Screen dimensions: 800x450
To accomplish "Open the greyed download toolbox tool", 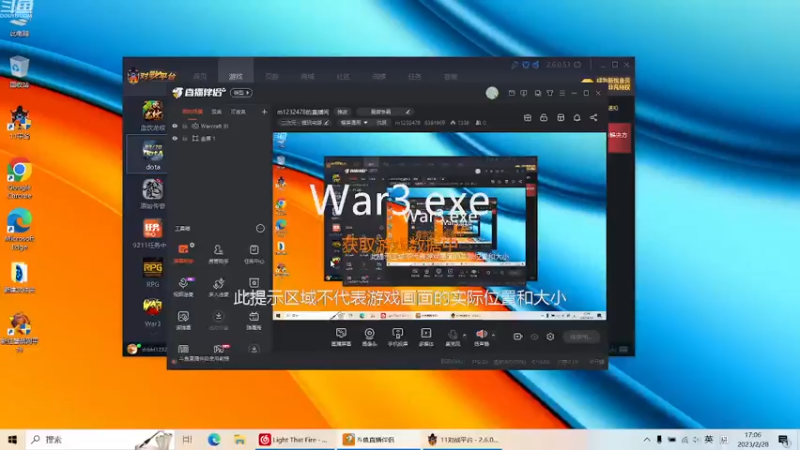I will point(218,321).
